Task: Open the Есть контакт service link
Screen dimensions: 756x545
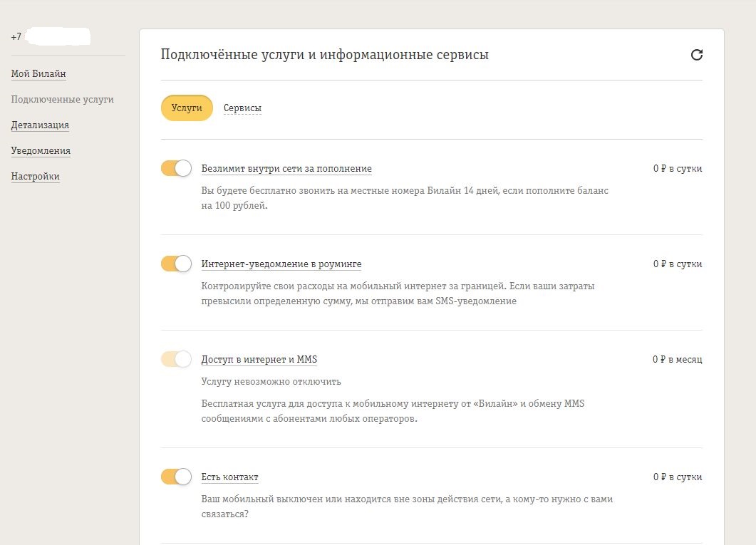Action: click(229, 477)
